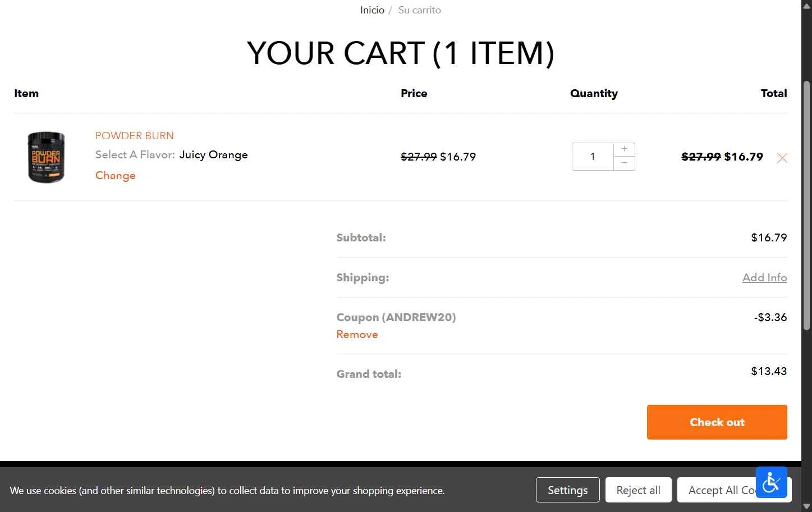Decrease quantity with minus stepper
Viewport: 812px width, 512px height.
pos(624,163)
